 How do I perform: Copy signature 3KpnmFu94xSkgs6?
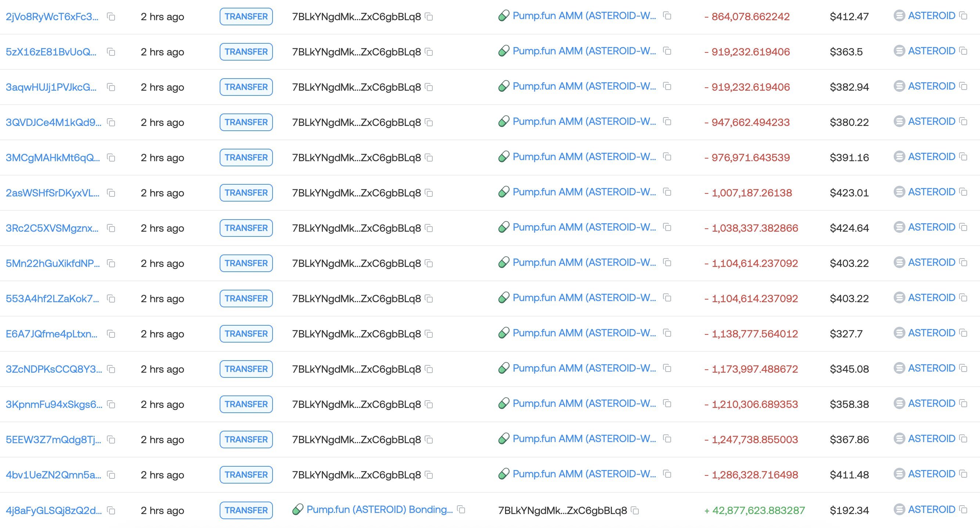pyautogui.click(x=111, y=404)
